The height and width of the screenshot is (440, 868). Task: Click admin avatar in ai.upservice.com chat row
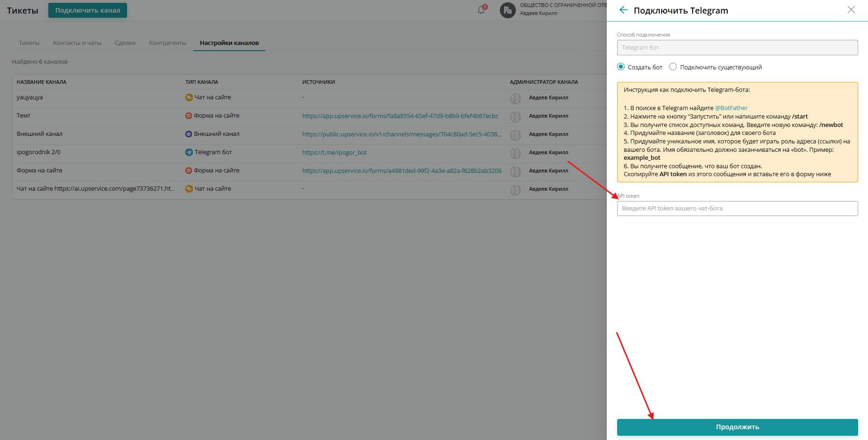515,190
